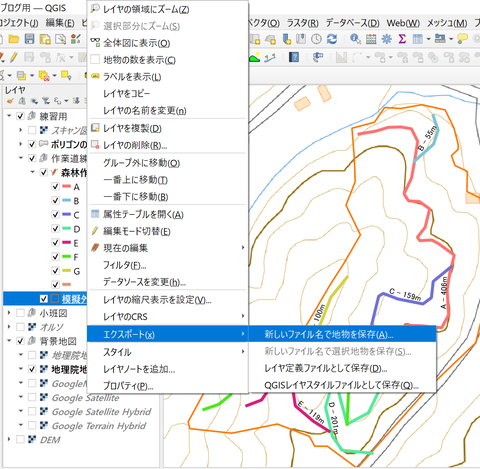Click the add group icon in layers panel
This screenshot has height=469, width=480.
[22, 101]
